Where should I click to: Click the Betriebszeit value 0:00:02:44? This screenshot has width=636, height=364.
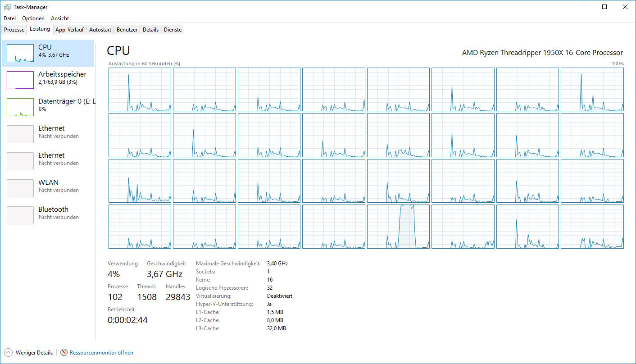click(127, 320)
